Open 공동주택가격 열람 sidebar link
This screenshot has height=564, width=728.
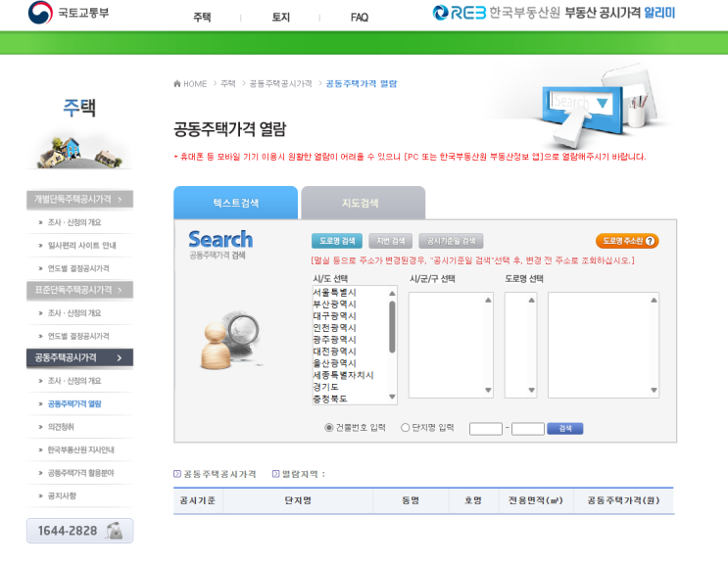coord(74,404)
